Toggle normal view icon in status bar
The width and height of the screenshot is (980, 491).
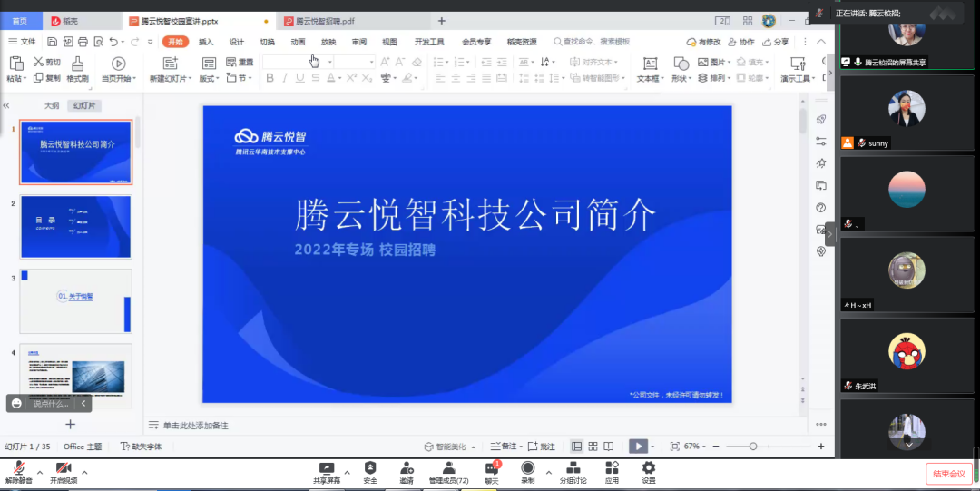577,446
